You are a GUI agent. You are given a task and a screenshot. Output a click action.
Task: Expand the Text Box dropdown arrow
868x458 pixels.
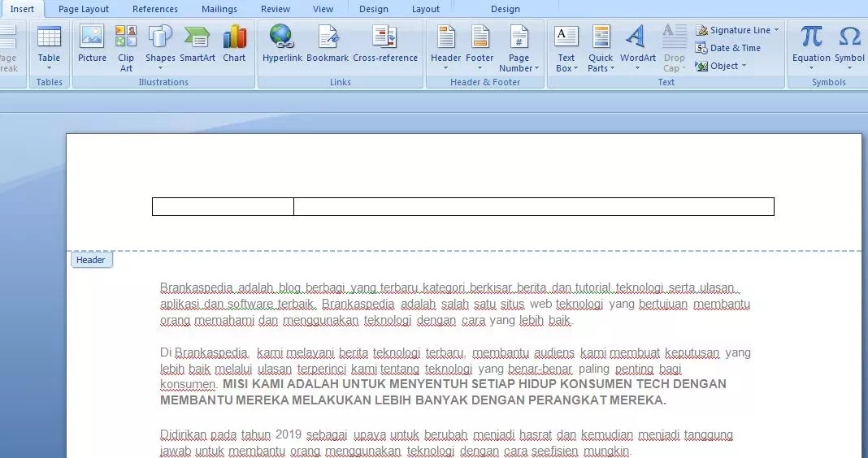tap(575, 68)
